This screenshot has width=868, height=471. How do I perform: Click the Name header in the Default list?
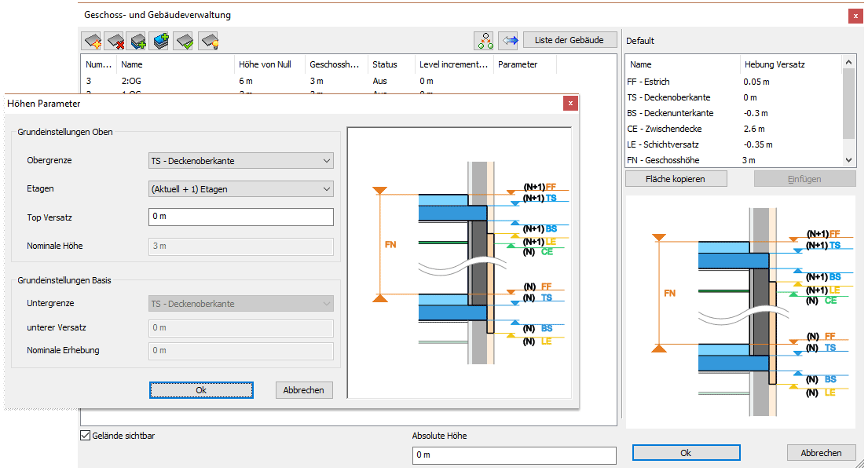pyautogui.click(x=683, y=64)
